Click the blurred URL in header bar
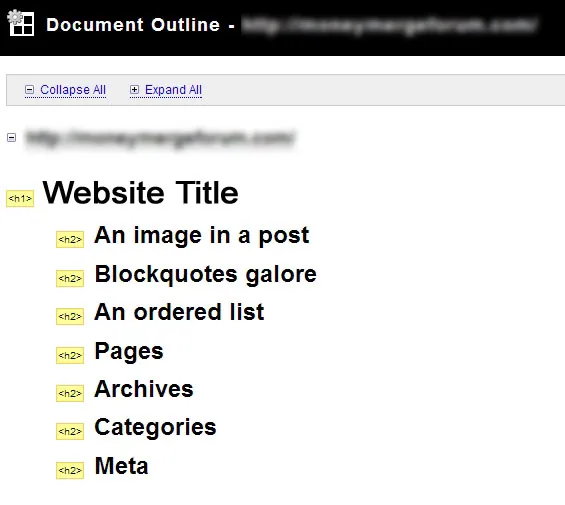 [390, 25]
